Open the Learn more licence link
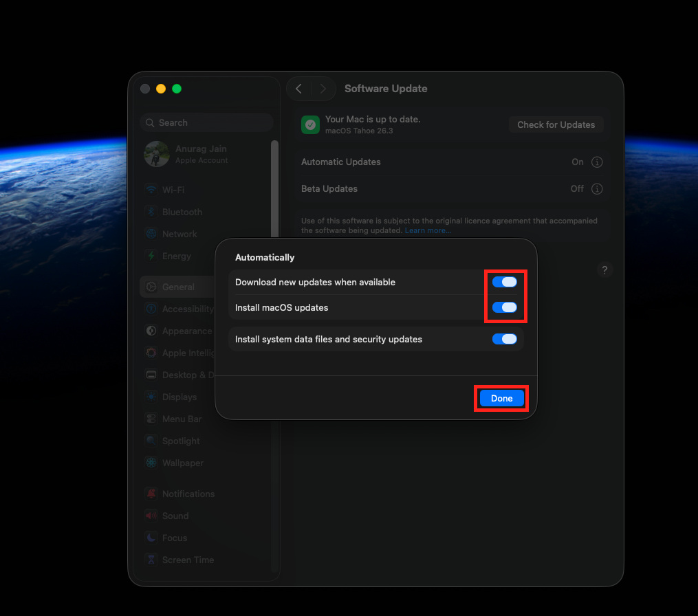Image resolution: width=698 pixels, height=616 pixels. pos(428,230)
